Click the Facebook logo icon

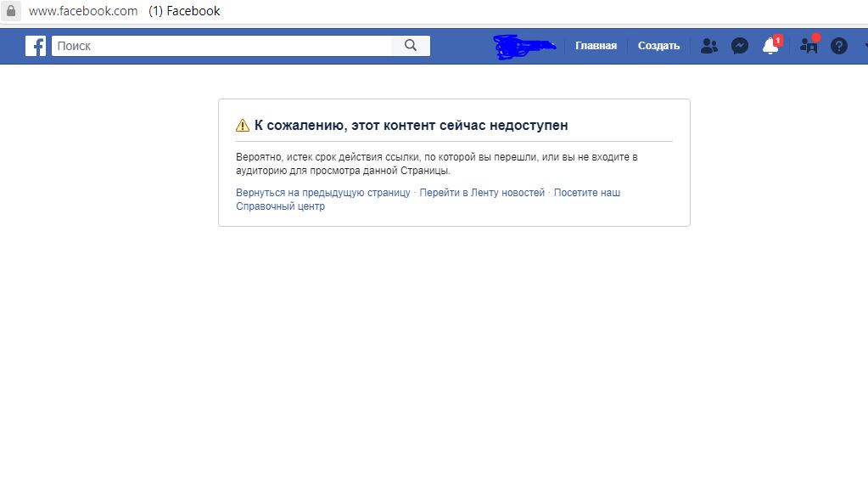(36, 46)
